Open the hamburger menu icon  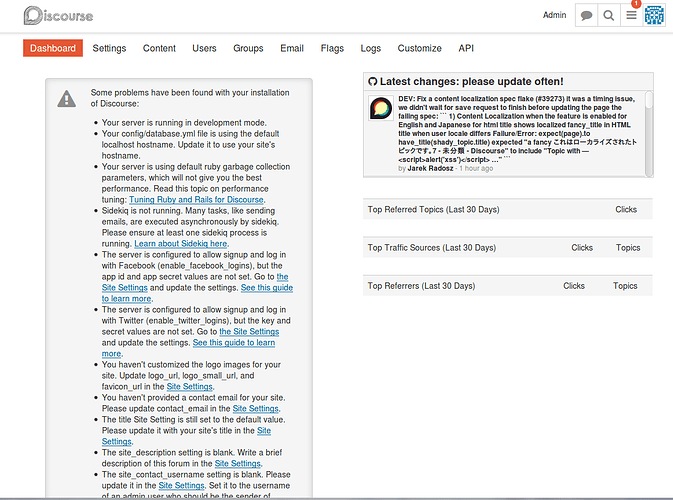coord(631,15)
